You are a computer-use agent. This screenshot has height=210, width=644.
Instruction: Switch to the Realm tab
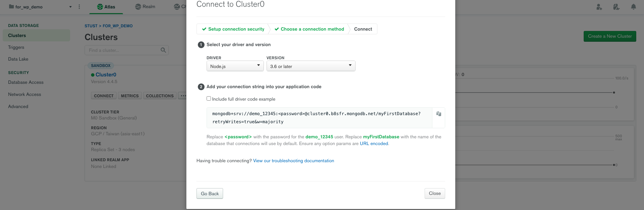145,7
